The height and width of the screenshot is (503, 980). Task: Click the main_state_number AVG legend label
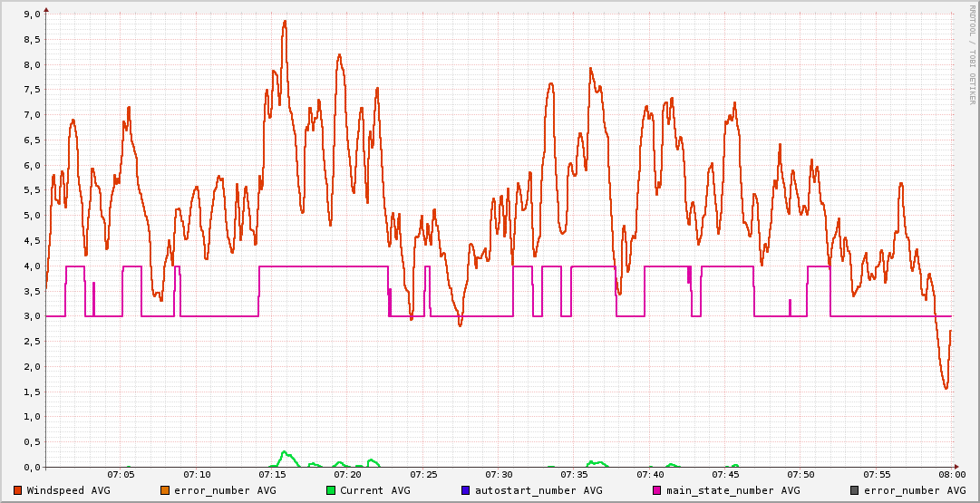click(x=733, y=490)
